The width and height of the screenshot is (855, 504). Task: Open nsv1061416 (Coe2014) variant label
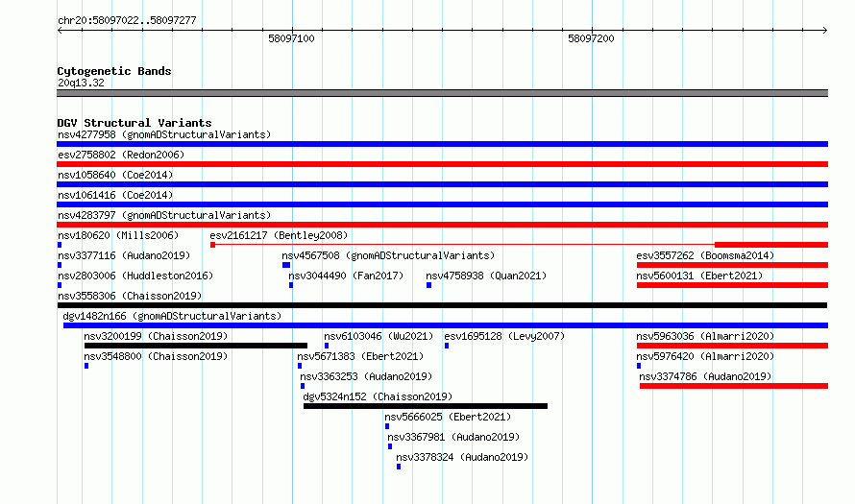pos(115,195)
